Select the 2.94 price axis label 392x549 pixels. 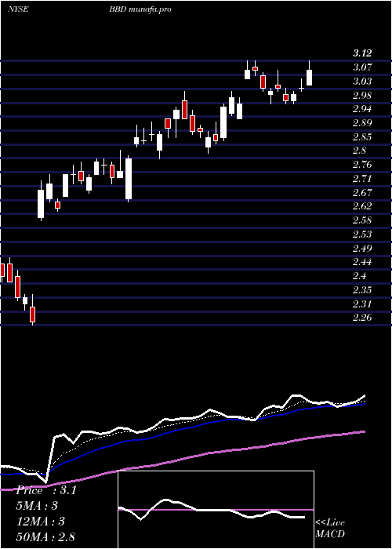[362, 109]
